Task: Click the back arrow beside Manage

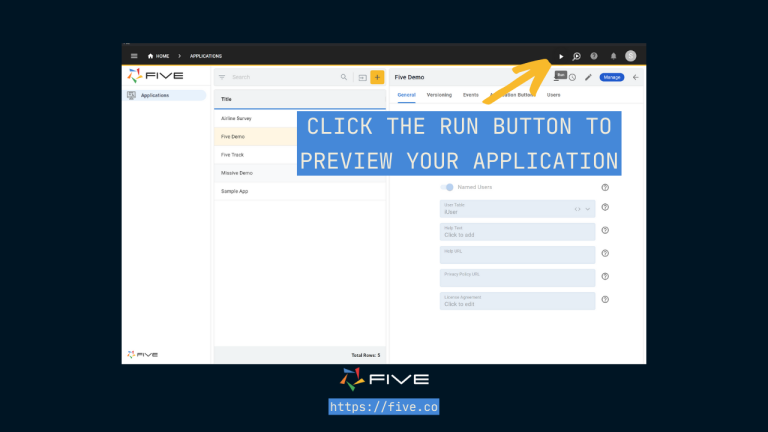Action: 635,77
